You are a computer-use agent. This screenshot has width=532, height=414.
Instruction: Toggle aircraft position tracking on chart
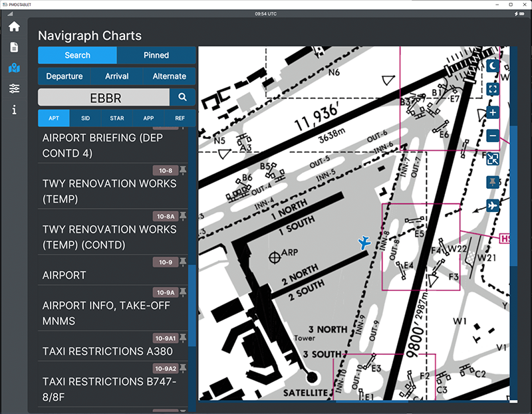[x=493, y=205]
